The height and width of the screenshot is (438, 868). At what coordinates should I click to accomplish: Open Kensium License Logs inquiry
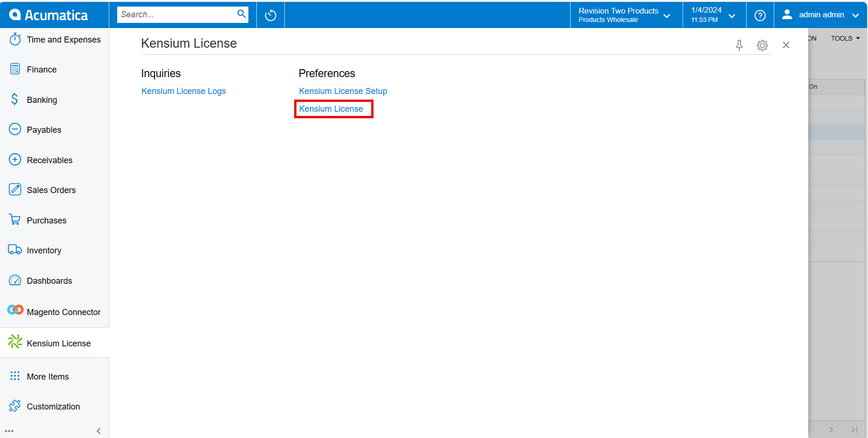pyautogui.click(x=183, y=91)
